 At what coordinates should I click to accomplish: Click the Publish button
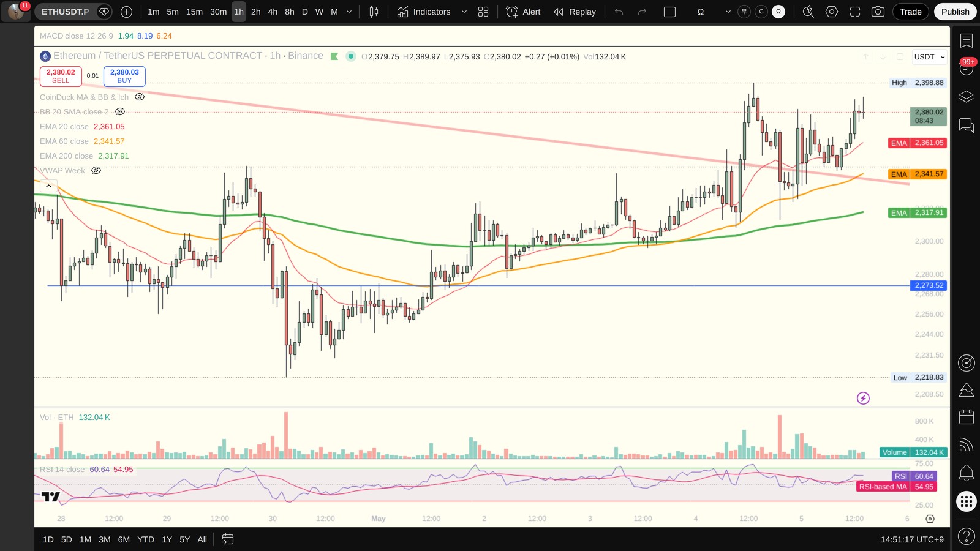click(x=955, y=12)
